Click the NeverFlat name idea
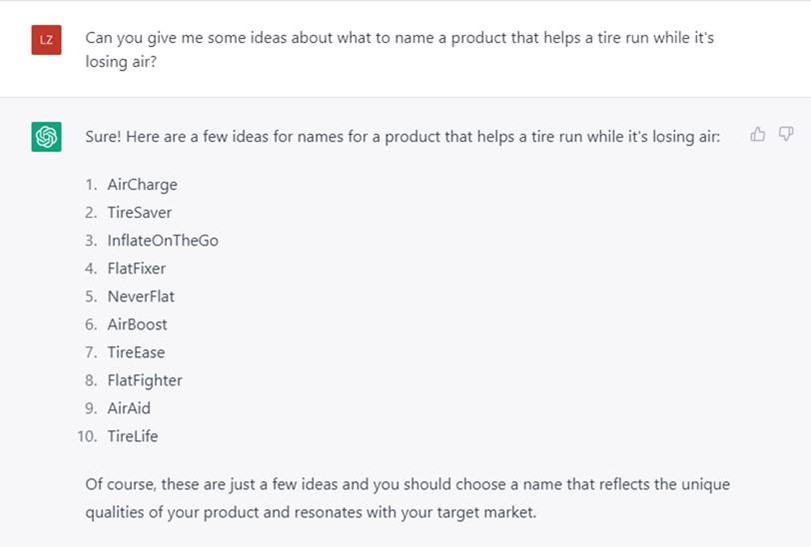Viewport: 811px width, 547px height. coord(141,296)
